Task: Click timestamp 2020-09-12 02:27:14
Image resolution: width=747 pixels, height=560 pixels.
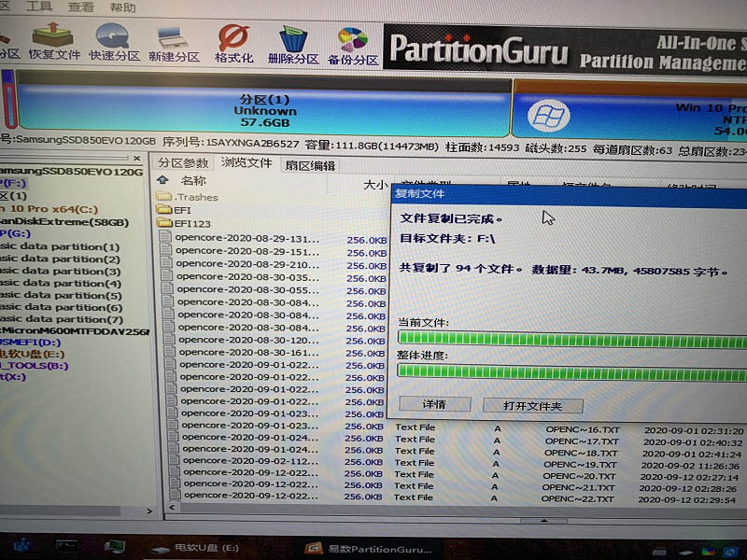Action: click(689, 477)
